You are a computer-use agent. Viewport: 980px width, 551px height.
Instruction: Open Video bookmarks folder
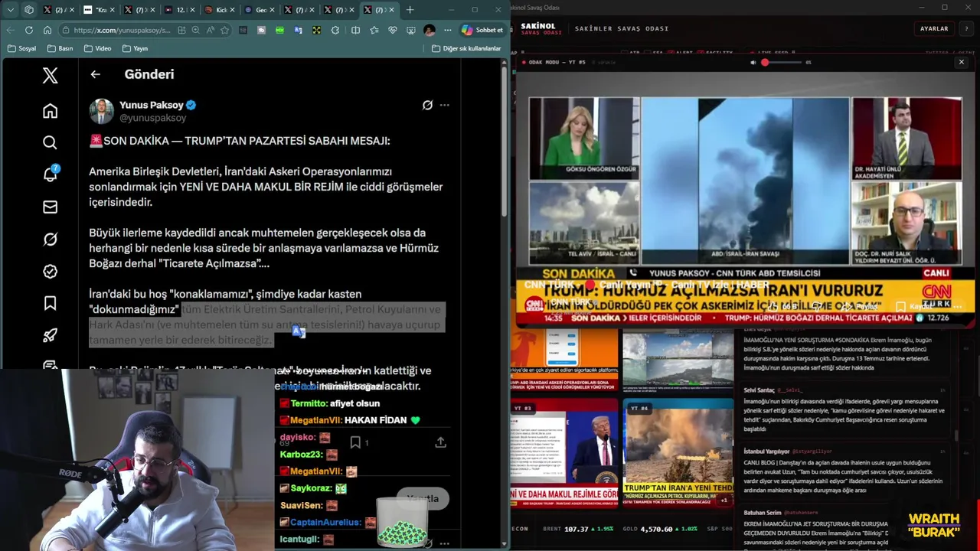click(x=98, y=48)
